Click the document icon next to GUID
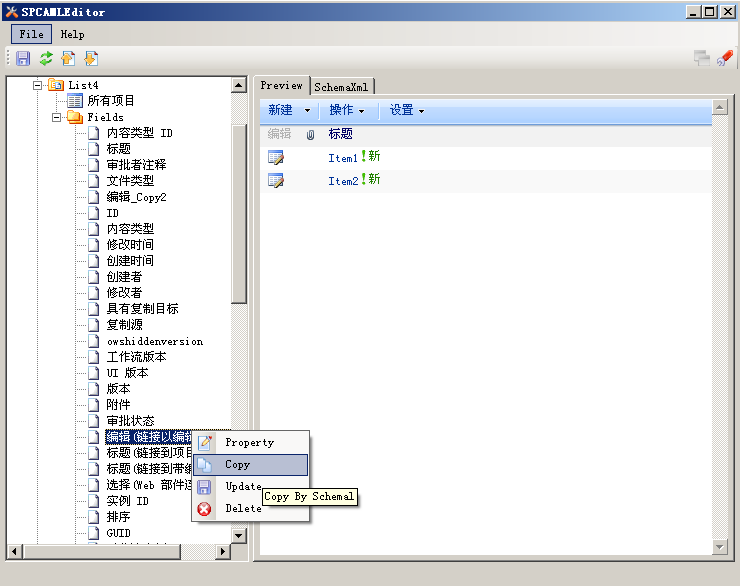The image size is (740, 586). click(x=94, y=533)
